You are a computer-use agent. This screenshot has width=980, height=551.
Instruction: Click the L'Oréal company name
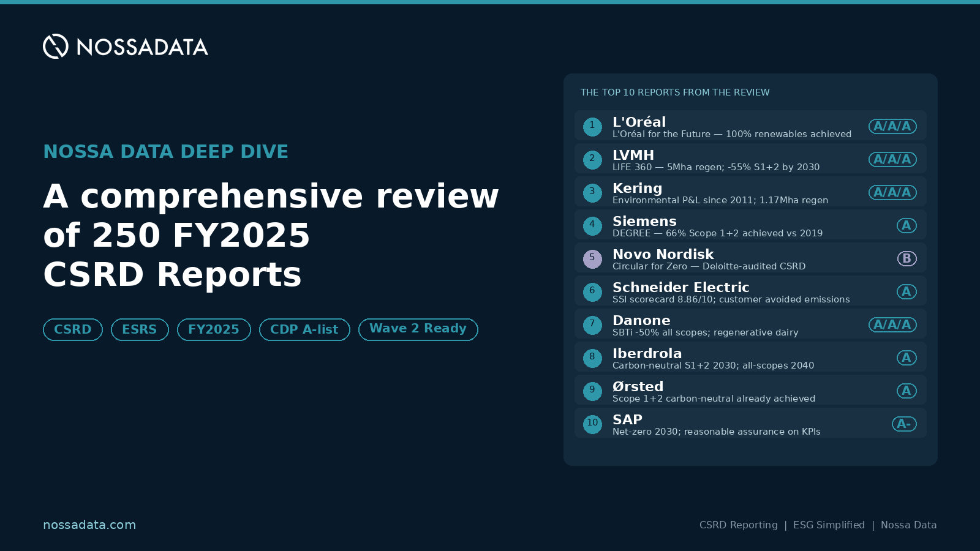[639, 122]
